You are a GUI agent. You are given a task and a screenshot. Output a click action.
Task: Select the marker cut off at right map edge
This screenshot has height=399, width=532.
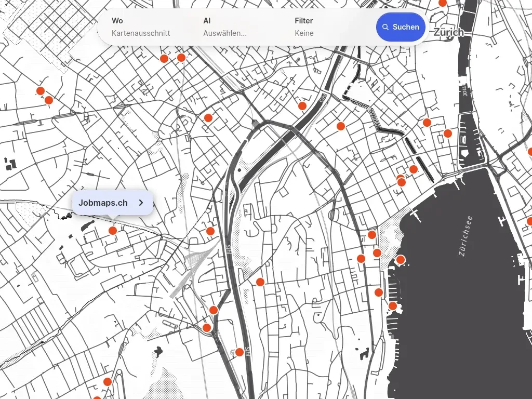(x=529, y=222)
